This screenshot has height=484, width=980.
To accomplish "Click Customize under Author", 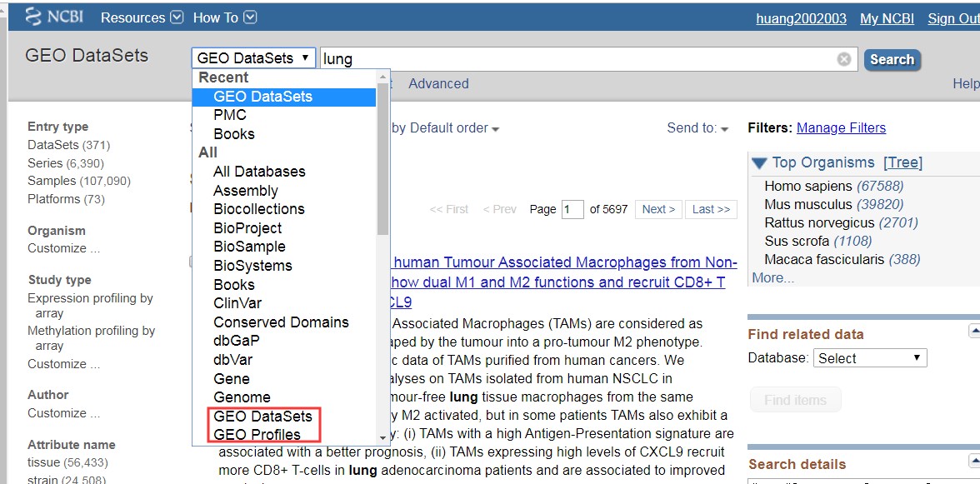I will [x=63, y=413].
